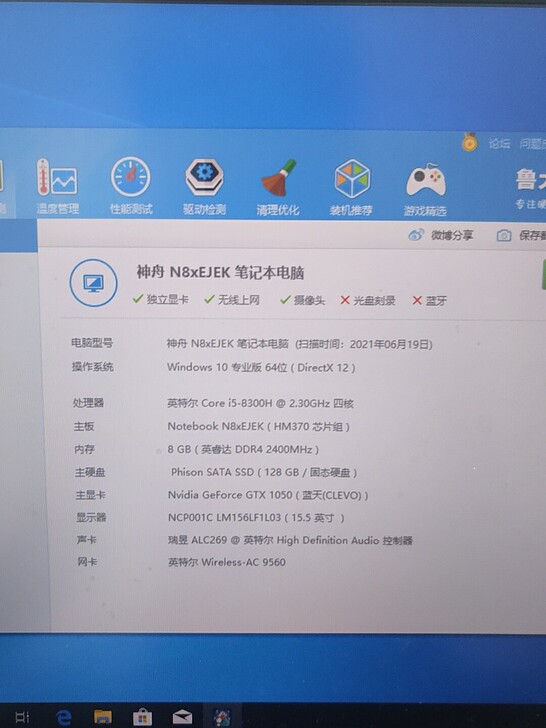Click the 神舟 N8xEJEK 笔记本电脑 heading
Viewport: 546px width, 728px height.
(220, 272)
